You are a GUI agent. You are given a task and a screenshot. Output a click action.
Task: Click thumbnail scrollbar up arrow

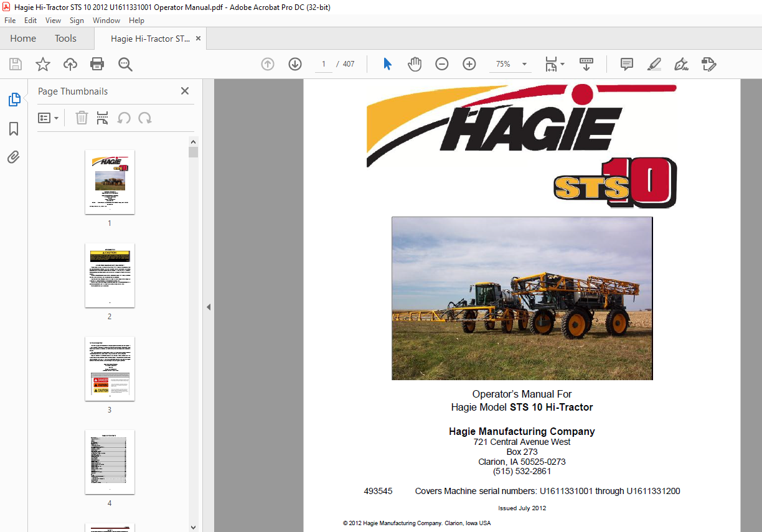193,142
